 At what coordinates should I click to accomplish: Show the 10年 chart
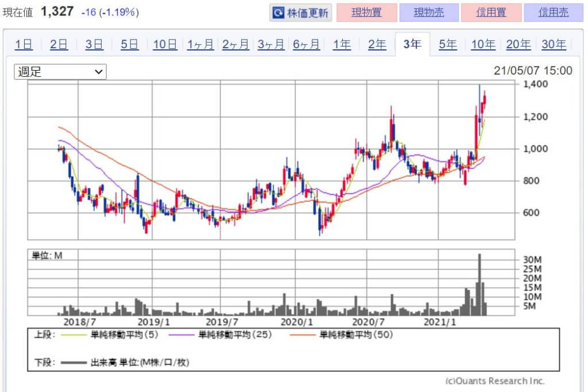coord(483,45)
